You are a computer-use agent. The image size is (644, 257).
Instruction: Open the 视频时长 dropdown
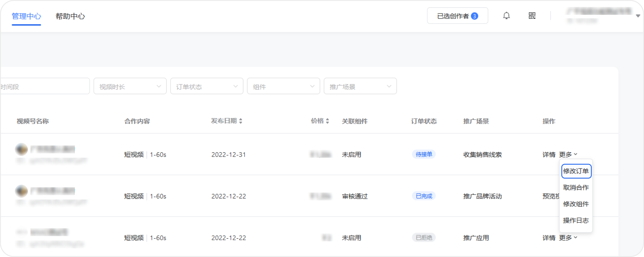point(130,86)
